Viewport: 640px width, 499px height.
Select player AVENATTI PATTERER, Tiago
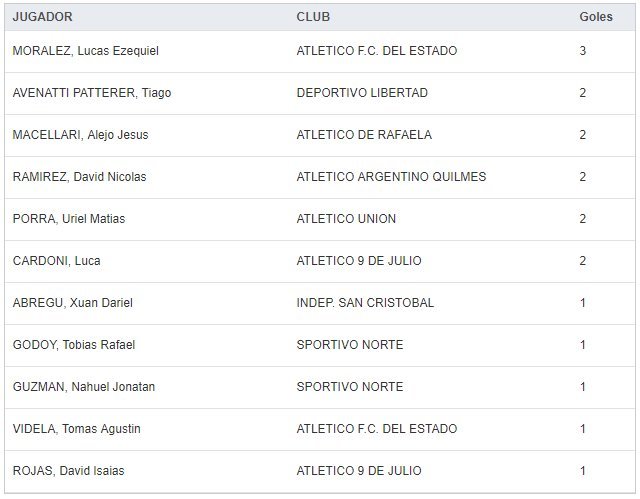(x=91, y=93)
